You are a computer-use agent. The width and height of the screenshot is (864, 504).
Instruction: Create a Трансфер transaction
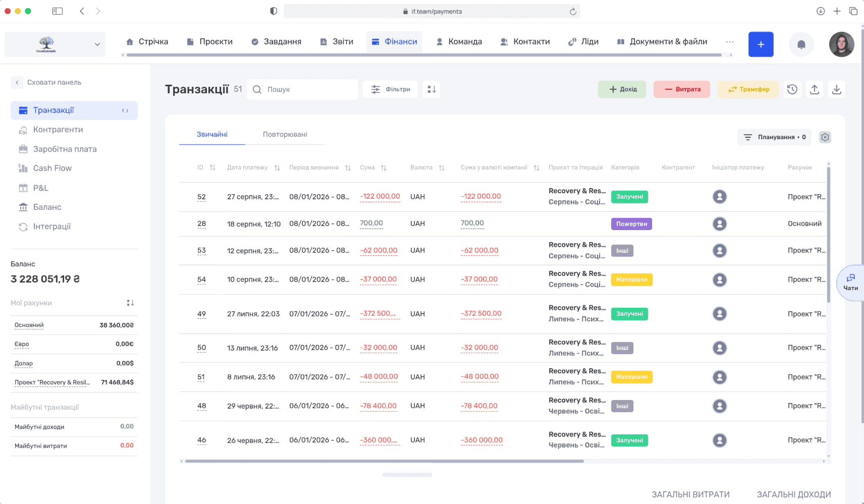[748, 89]
